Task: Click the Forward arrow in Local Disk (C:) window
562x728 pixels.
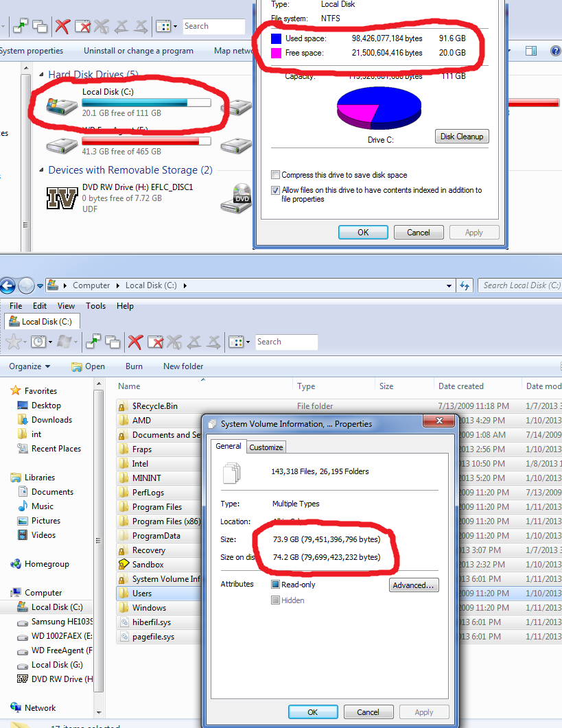Action: tap(26, 285)
